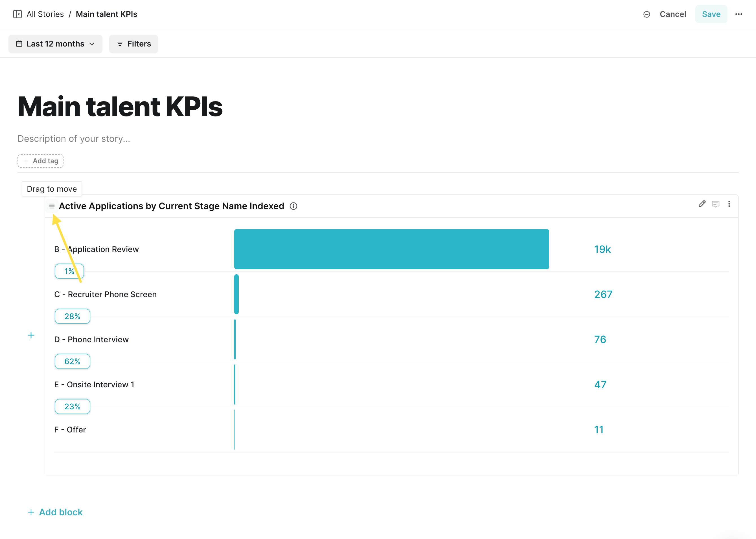Screen dimensions: 756x539
Task: Open the top-right three-dot story menu
Action: [x=739, y=14]
